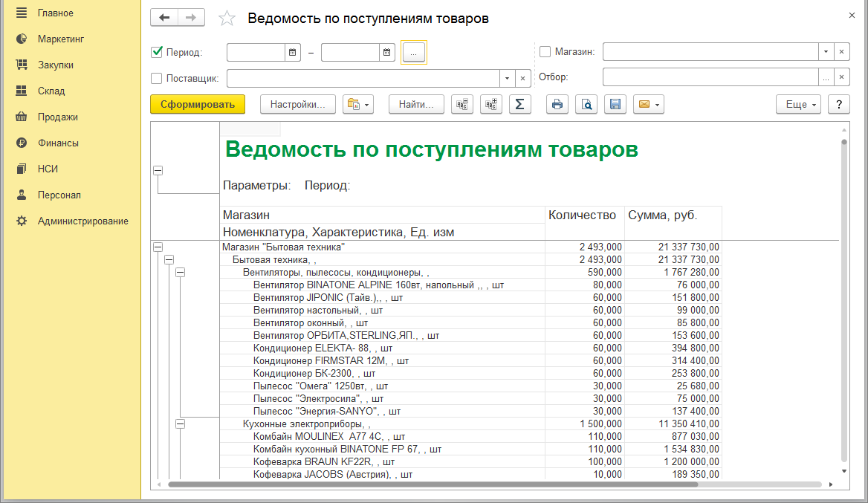Open help with question mark button
Viewport: 868px width, 503px height.
[x=839, y=104]
